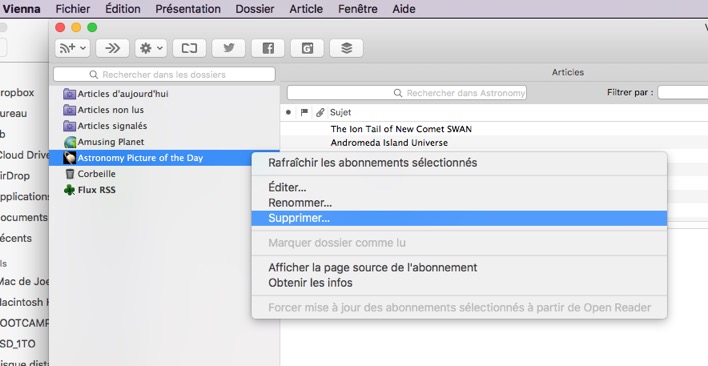
Task: Share via the Facebook toolbar icon
Action: pyautogui.click(x=268, y=48)
